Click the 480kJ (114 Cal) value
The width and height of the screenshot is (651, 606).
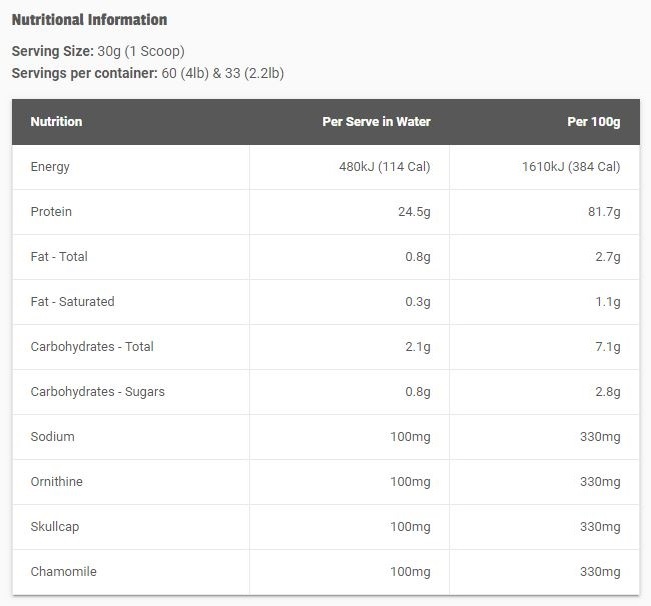coord(384,167)
